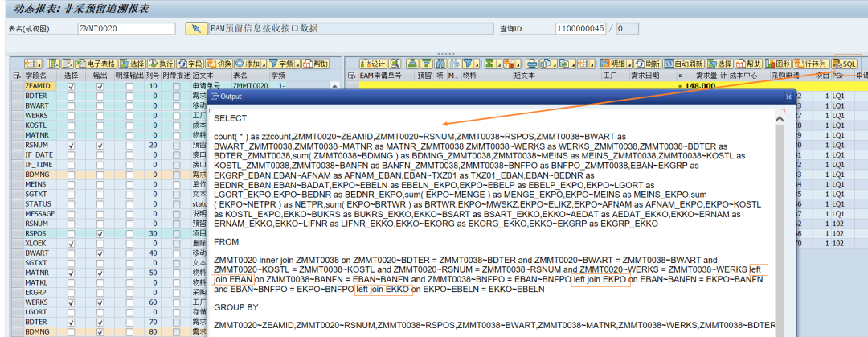Click the subtotals icon
Viewport: 868px width, 337px height.
510,64
